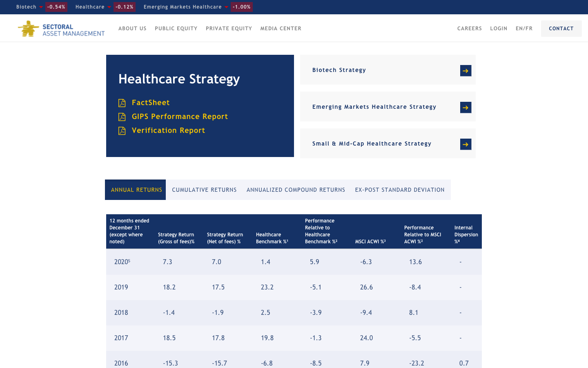
Task: Click the Healthcare Benchmark % column header
Action: click(x=272, y=238)
